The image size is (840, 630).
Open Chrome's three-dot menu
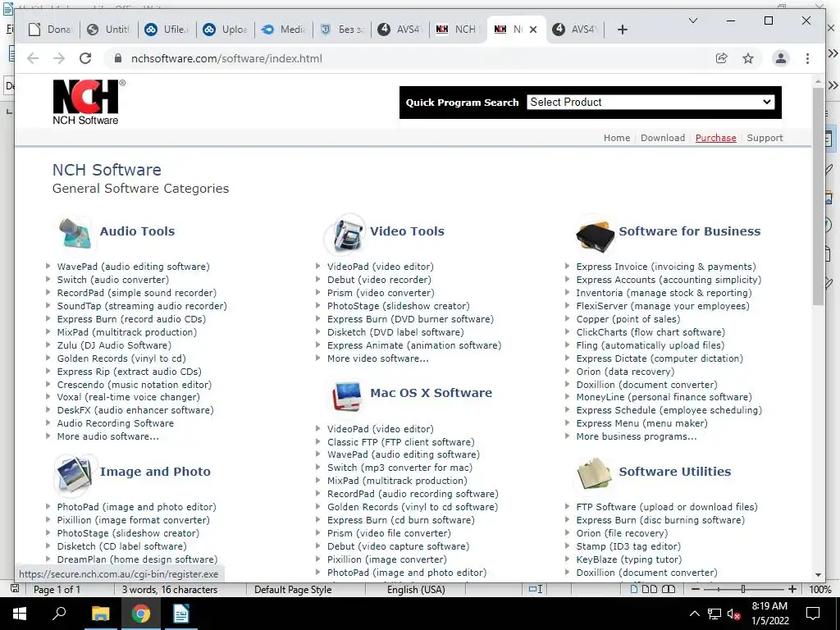(x=807, y=58)
